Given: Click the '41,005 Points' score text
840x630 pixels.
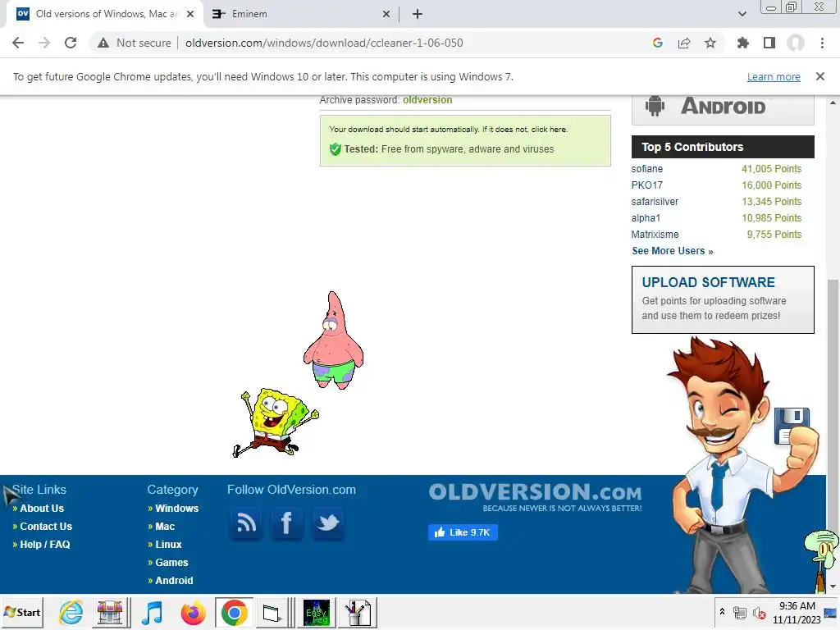Looking at the screenshot, I should coord(771,169).
